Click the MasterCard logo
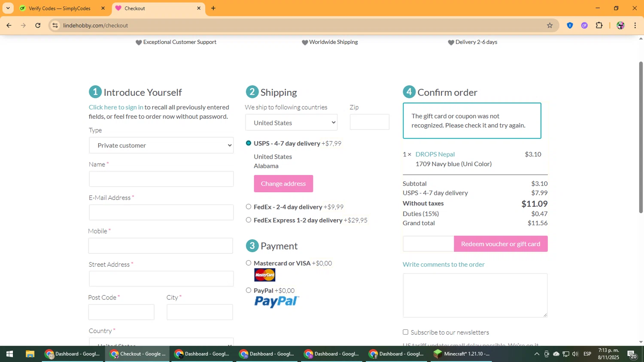 [x=264, y=275]
